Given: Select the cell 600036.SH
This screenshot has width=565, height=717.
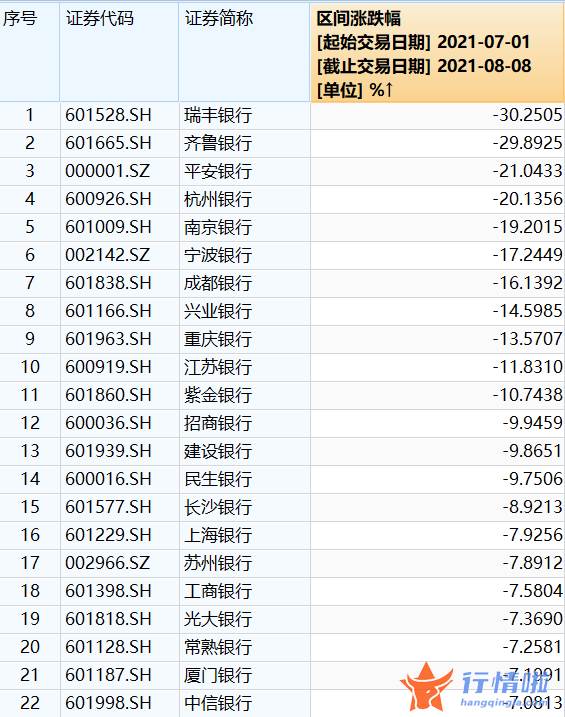Looking at the screenshot, I should click(119, 423).
